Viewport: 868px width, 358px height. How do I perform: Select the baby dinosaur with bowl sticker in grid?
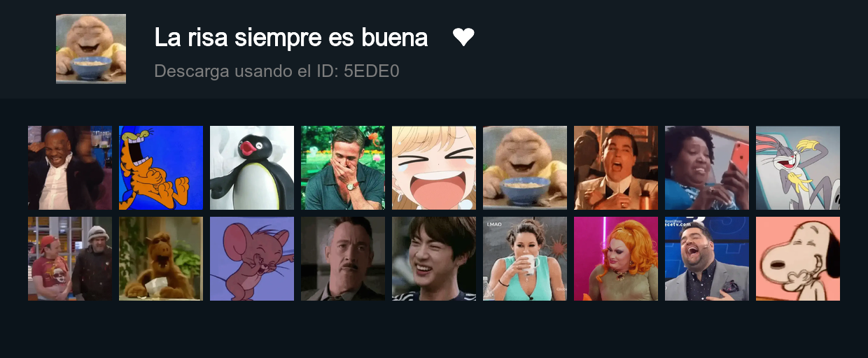click(525, 168)
